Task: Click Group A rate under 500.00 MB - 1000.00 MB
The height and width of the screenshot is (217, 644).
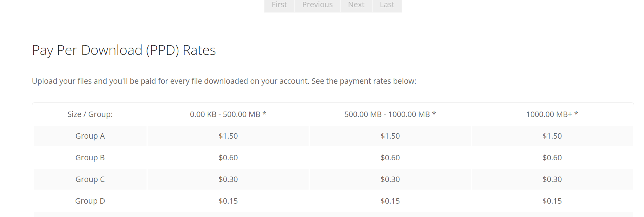Action: tap(390, 136)
